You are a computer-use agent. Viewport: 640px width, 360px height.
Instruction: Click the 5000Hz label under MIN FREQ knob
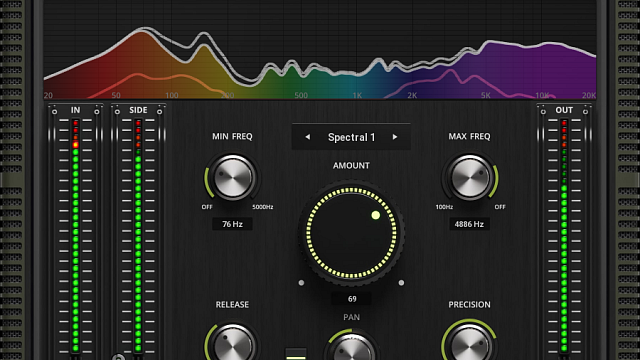(262, 207)
